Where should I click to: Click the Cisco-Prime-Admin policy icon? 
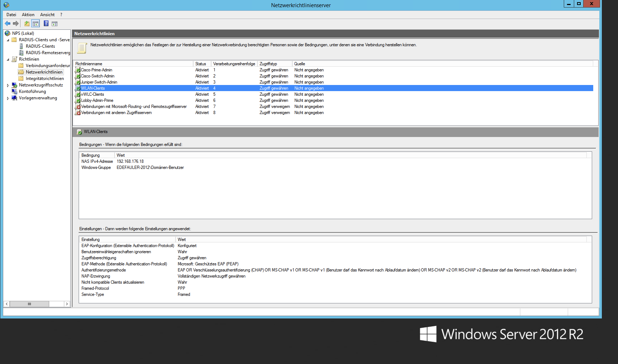pos(78,70)
